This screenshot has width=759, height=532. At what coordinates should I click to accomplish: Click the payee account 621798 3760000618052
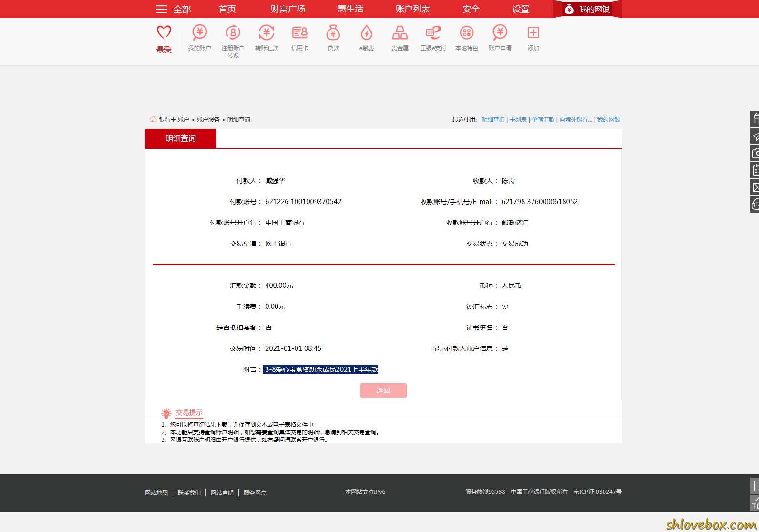[540, 202]
